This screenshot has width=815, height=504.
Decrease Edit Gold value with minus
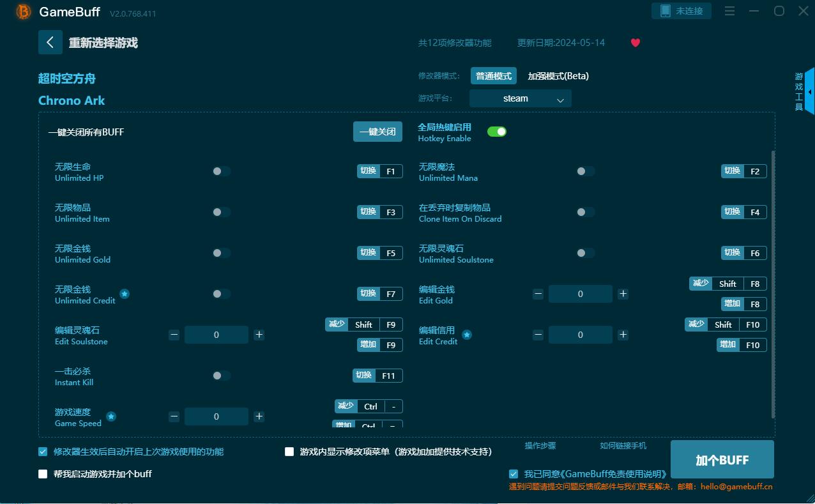pos(538,294)
